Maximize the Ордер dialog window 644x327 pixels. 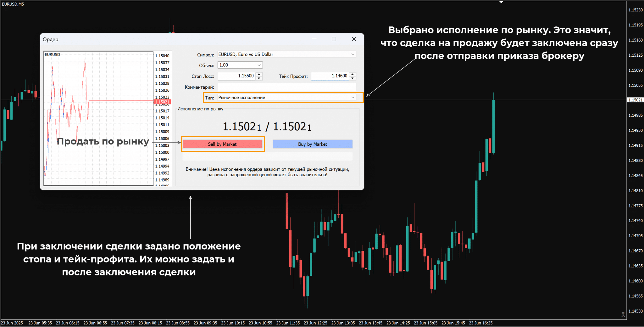(334, 39)
